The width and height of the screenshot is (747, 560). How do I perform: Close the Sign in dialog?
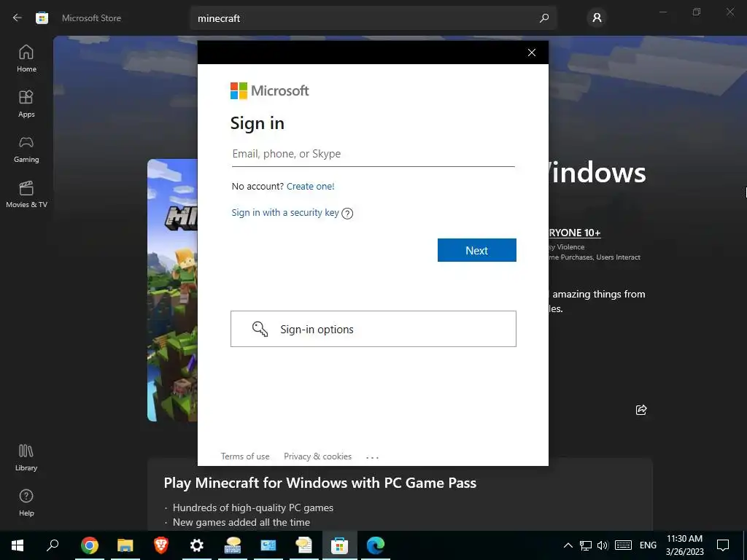pyautogui.click(x=532, y=52)
